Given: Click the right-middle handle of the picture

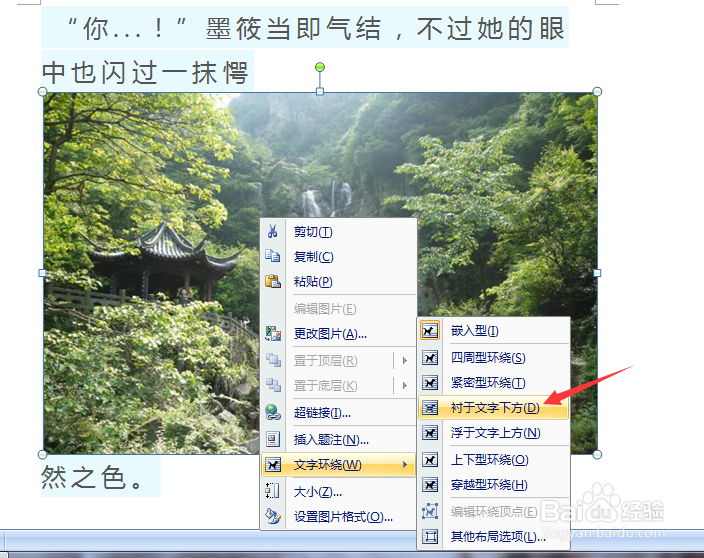Looking at the screenshot, I should [597, 273].
